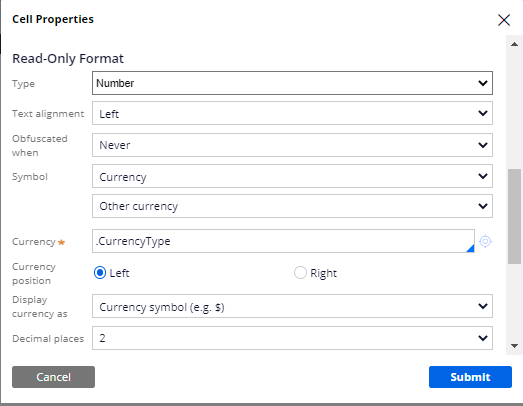
Task: Expand the Other currency dropdown
Action: click(x=292, y=206)
